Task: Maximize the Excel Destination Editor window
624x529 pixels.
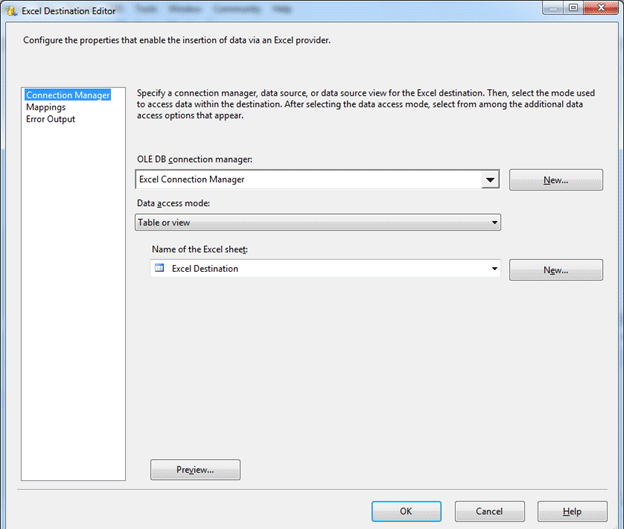Action: pyautogui.click(x=574, y=8)
